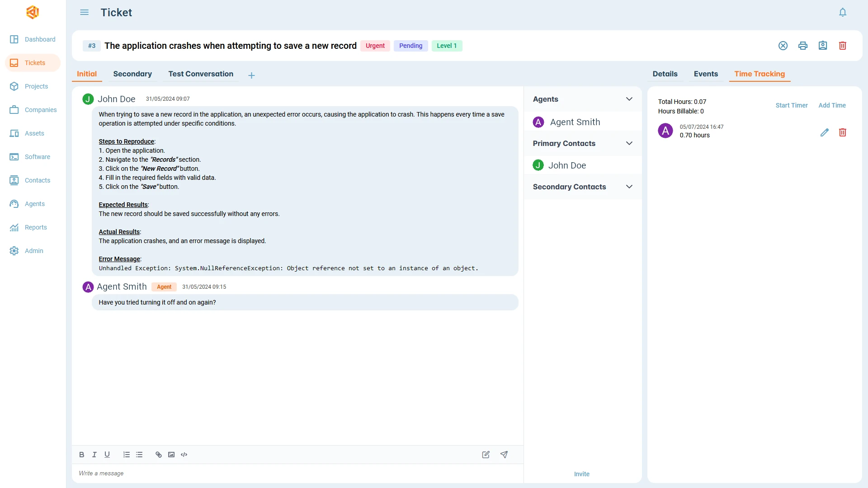Screen dimensions: 868x488
Task: Click Start Timer for time tracking
Action: tap(792, 105)
